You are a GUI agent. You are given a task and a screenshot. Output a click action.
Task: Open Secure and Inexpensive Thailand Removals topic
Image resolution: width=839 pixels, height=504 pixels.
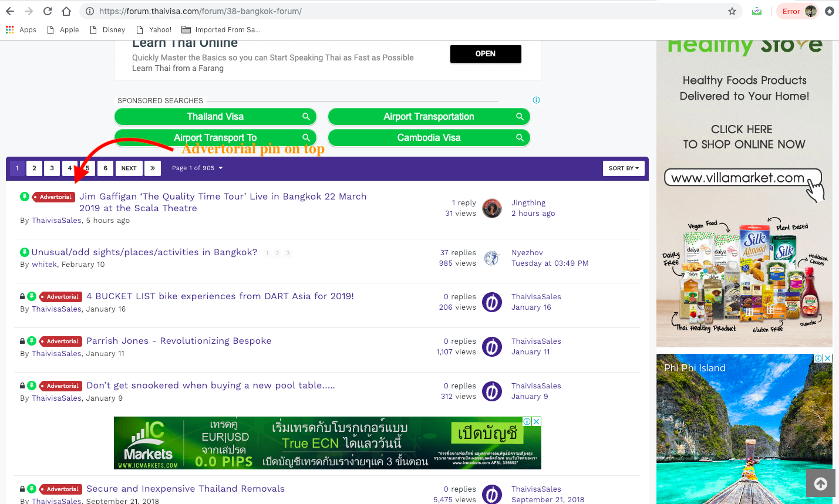[x=186, y=489]
